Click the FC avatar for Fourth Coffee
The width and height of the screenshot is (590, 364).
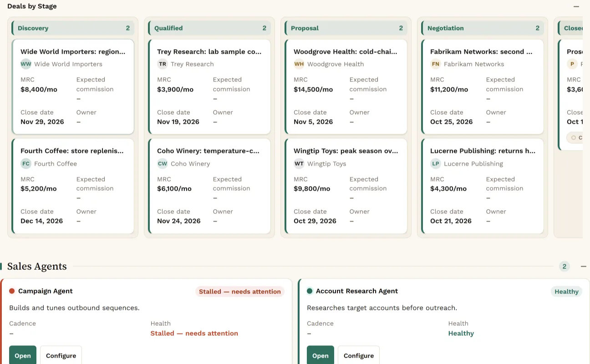click(x=26, y=163)
